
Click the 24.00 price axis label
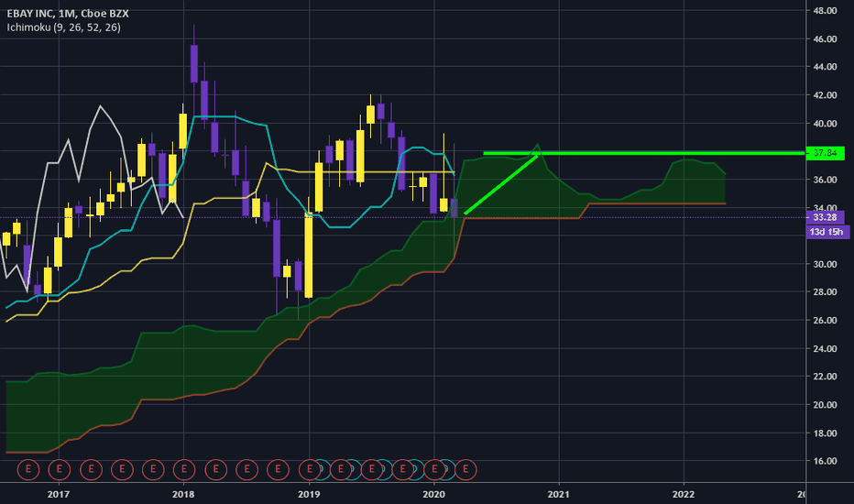coord(825,348)
